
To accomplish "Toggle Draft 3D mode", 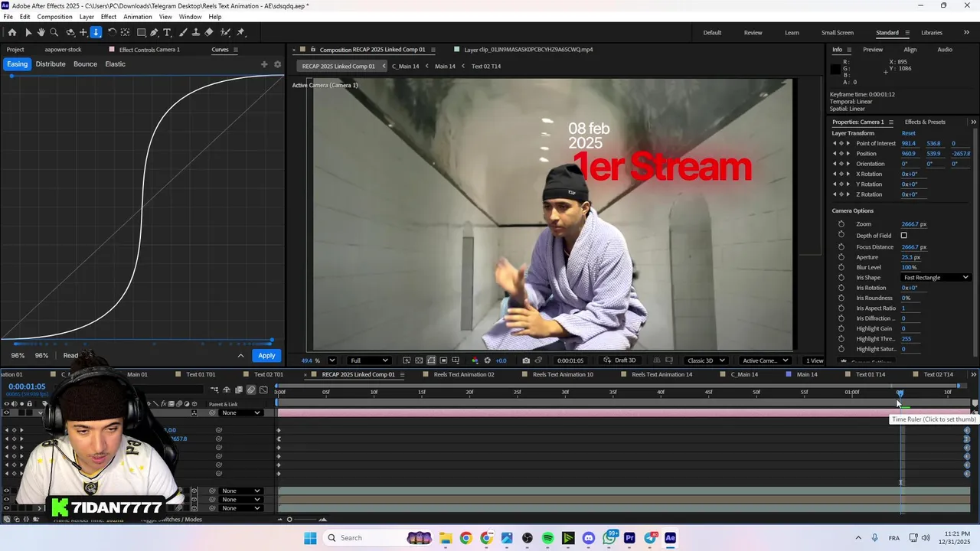I will pyautogui.click(x=620, y=360).
